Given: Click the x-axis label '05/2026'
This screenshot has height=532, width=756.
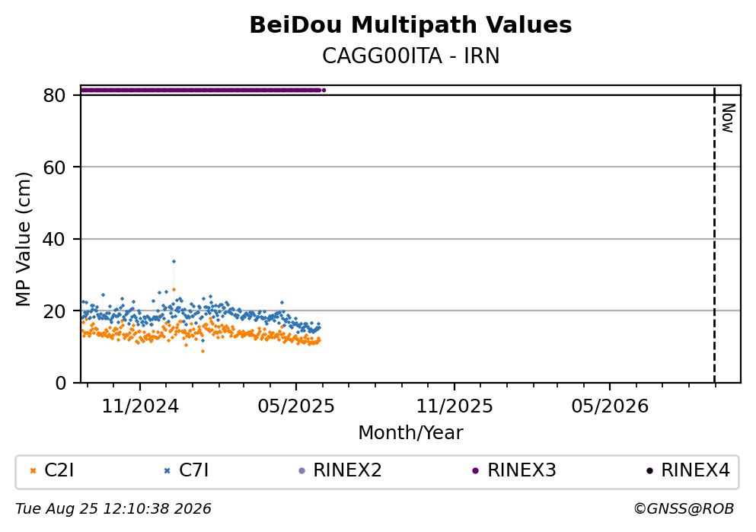Looking at the screenshot, I should 610,406.
